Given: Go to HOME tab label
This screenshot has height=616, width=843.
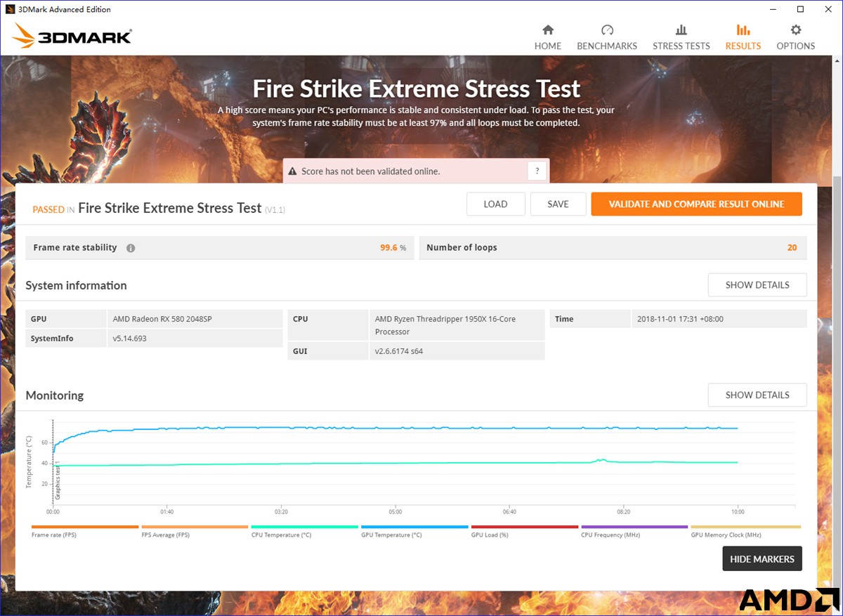Looking at the screenshot, I should 548,46.
